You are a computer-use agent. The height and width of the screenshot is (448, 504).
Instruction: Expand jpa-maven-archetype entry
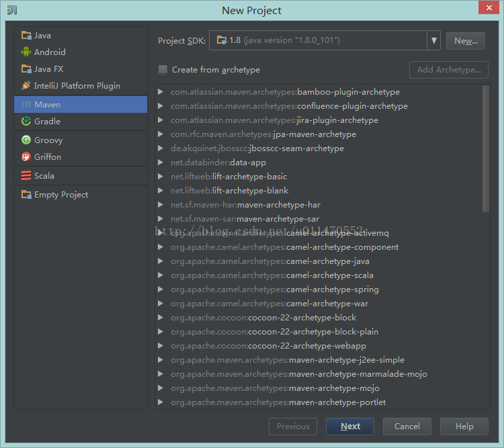click(161, 134)
